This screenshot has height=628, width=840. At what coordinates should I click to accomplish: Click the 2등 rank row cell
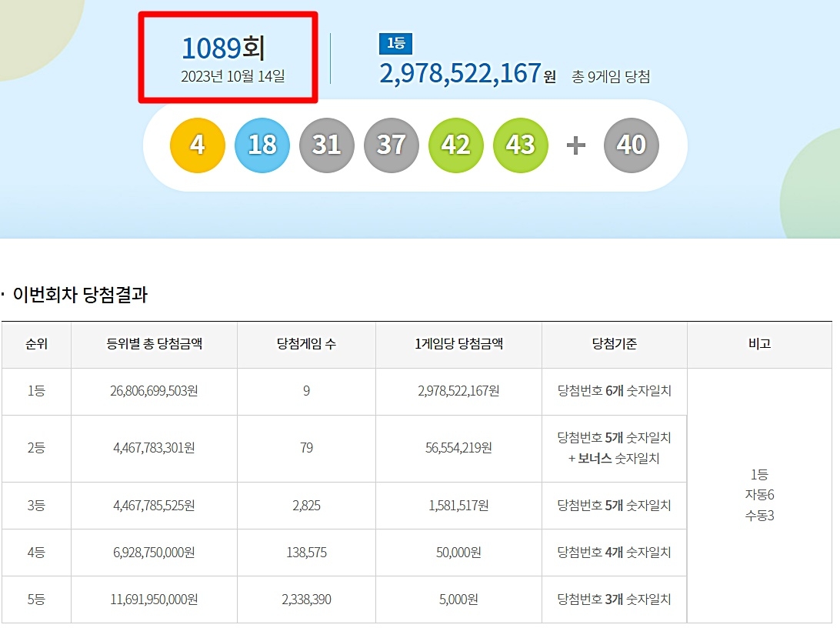tap(36, 448)
